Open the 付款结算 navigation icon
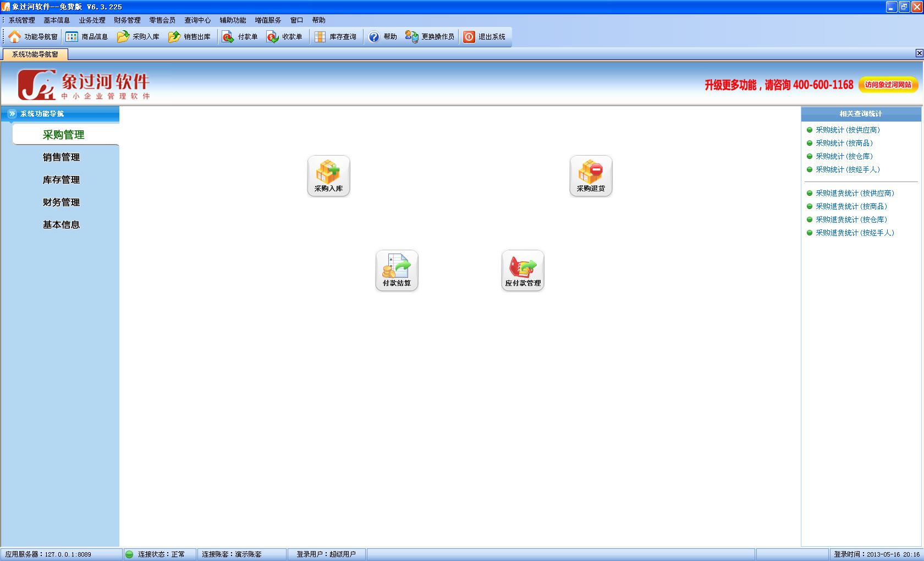 point(397,271)
